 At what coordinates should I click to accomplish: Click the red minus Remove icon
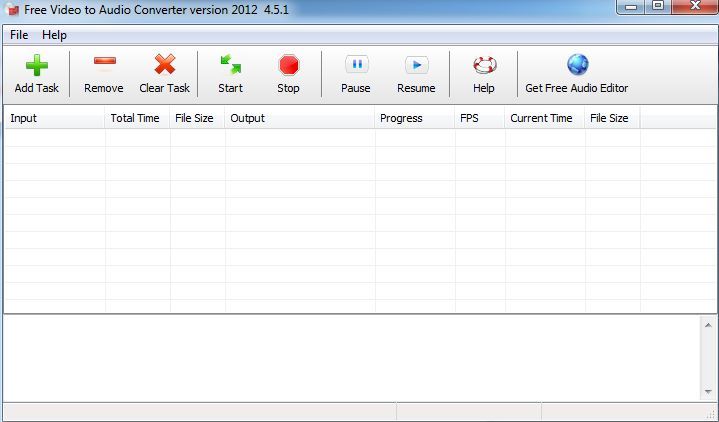pyautogui.click(x=105, y=61)
